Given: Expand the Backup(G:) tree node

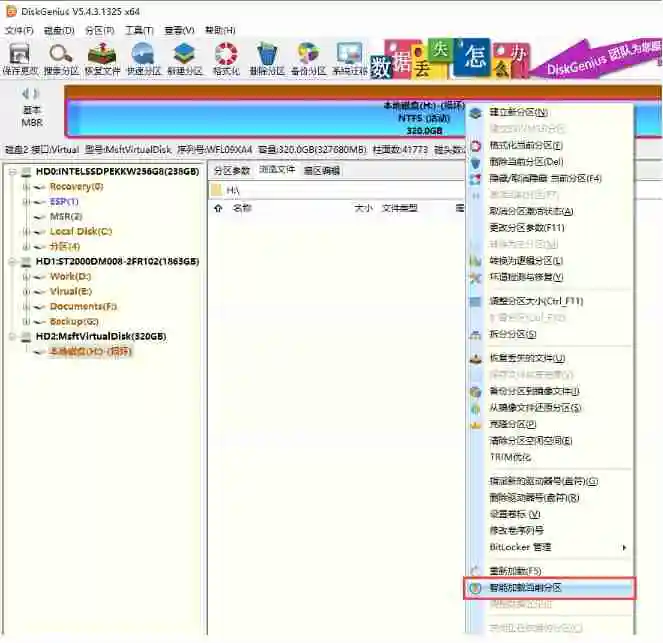Looking at the screenshot, I should coord(26,322).
